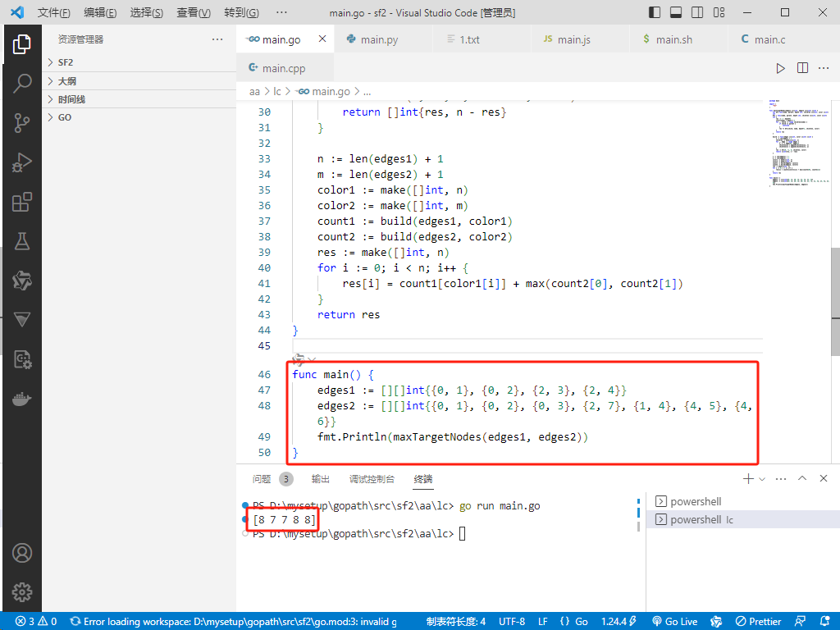Show more menu bar items ellipsis
Screen dimensions: 840x630
point(281,12)
